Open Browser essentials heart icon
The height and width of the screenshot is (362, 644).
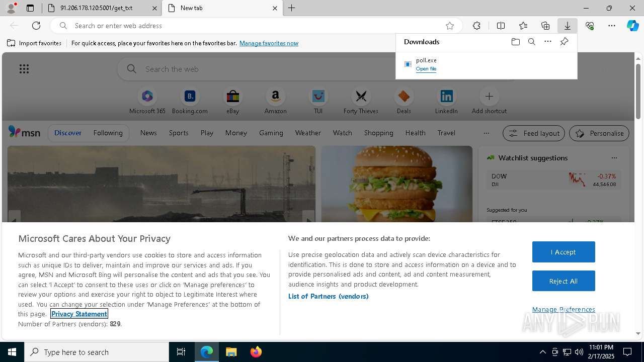[590, 26]
